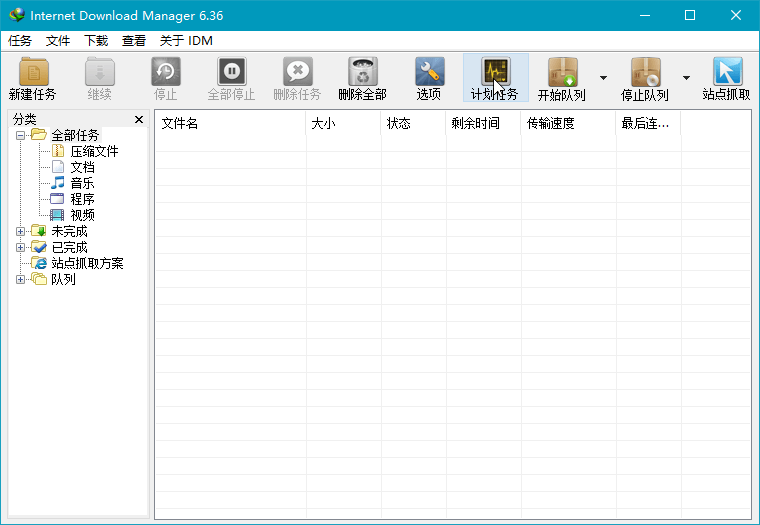Open the 关于 IDM menu
760x525 pixels.
point(186,41)
